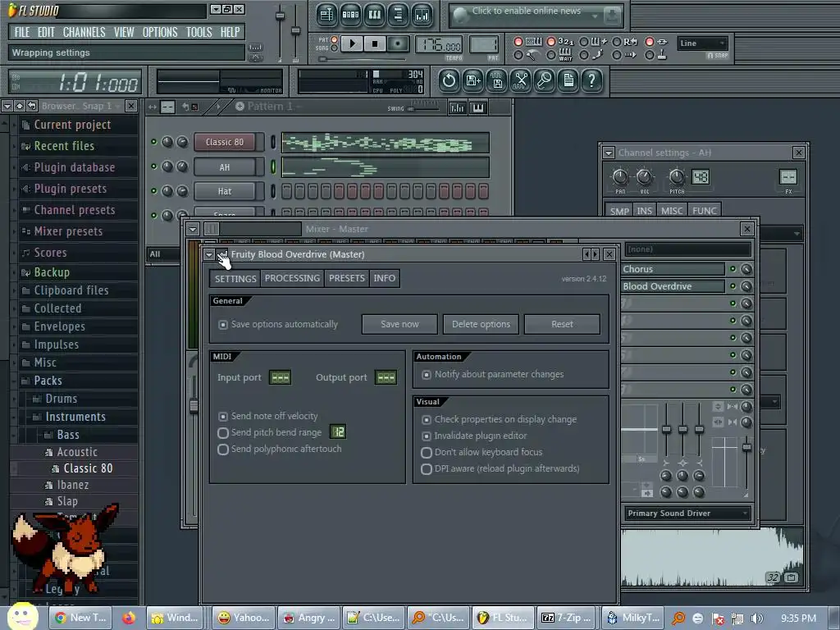
Task: Click the stop button in transport
Action: 375,43
